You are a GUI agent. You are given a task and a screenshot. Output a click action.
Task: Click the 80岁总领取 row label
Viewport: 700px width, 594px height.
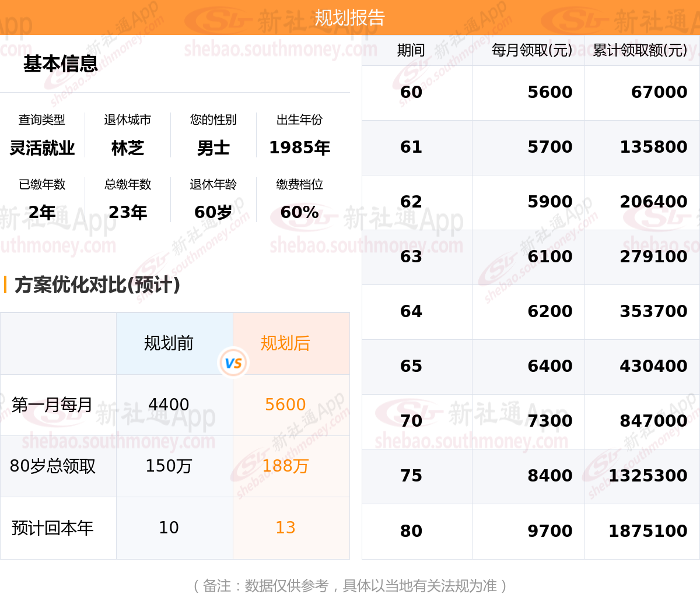coord(52,466)
